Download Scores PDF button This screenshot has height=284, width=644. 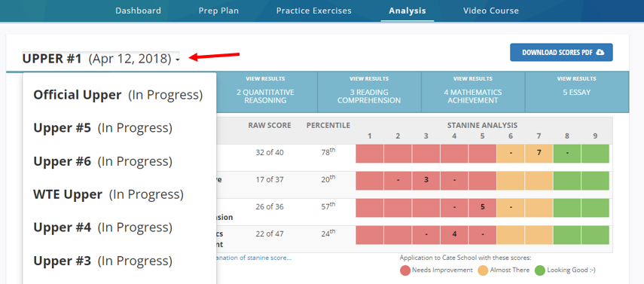(x=561, y=52)
